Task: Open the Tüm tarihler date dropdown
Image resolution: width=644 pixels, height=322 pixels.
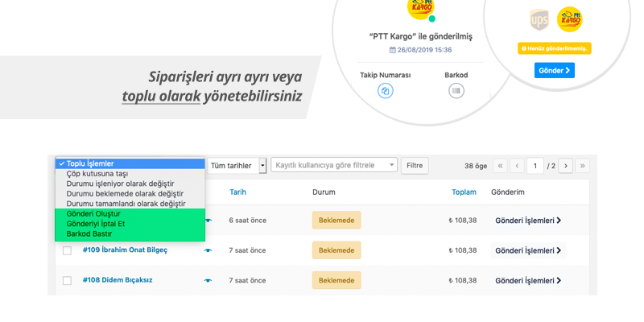Action: pyautogui.click(x=237, y=166)
